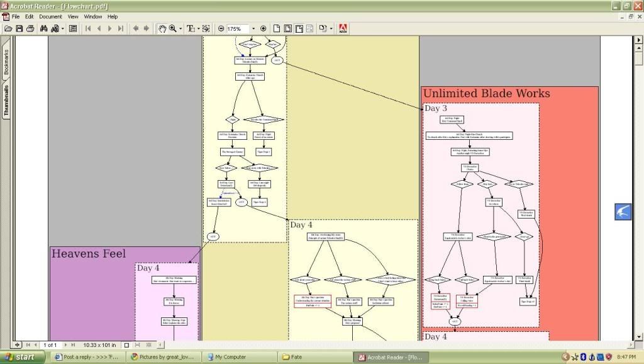Save a copy with the floppy disk icon
This screenshot has height=364, width=644.
tap(19, 28)
